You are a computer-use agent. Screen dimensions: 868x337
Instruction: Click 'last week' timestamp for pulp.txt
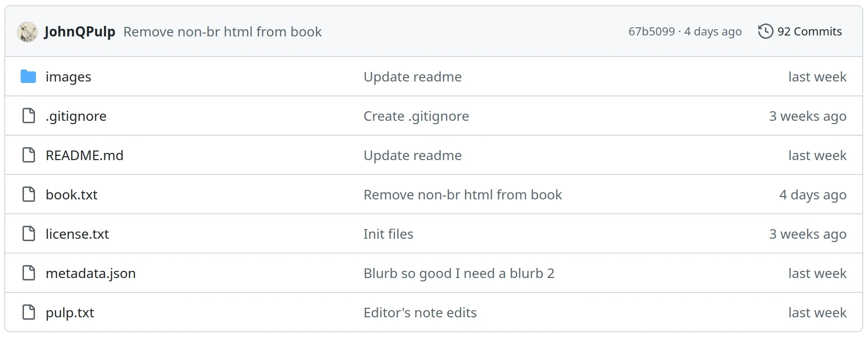817,312
